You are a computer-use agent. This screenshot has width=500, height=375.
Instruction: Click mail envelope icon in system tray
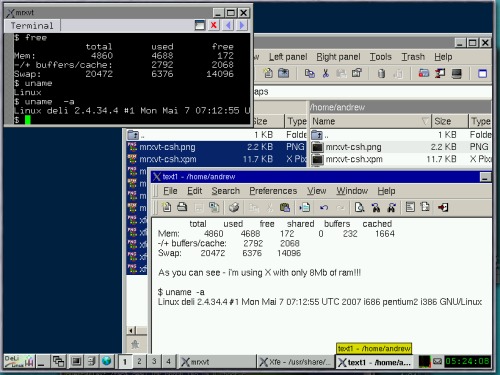pyautogui.click(x=437, y=361)
